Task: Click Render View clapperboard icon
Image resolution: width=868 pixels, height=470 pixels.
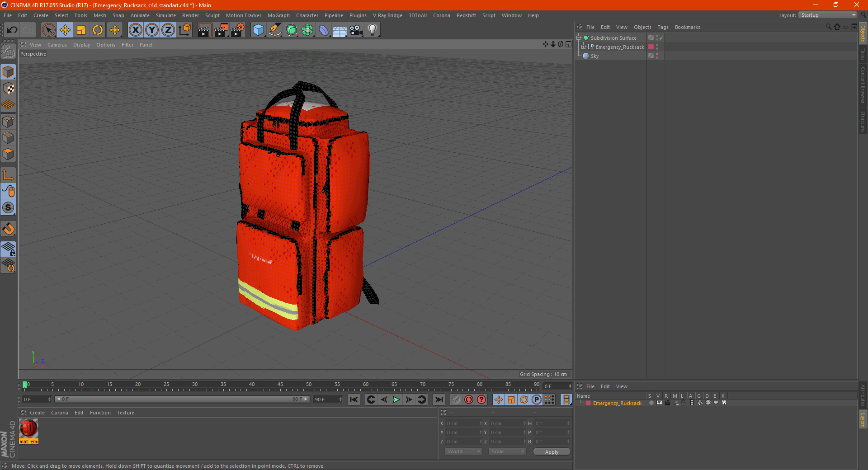Action: point(204,30)
